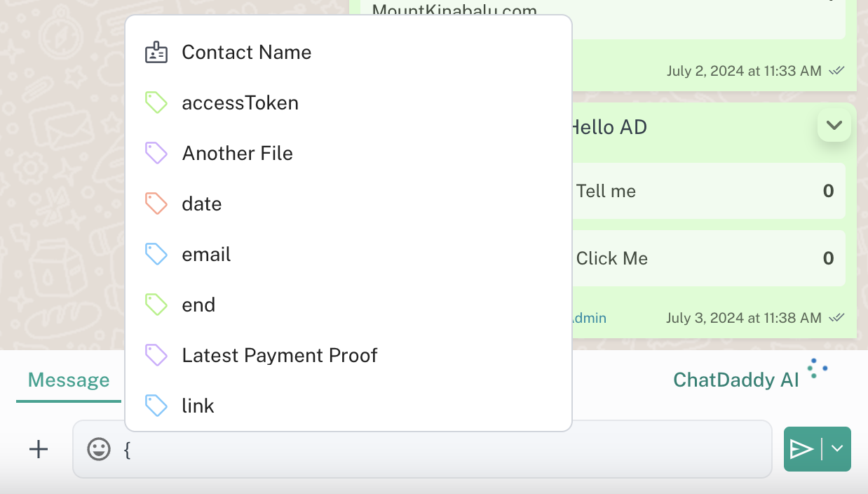Select the end variable option
This screenshot has height=494, width=868.
pyautogui.click(x=198, y=305)
